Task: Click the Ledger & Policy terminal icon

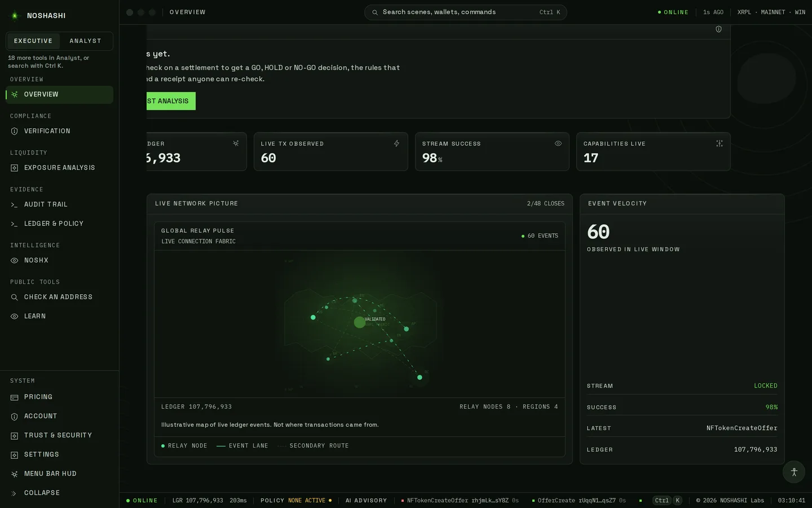Action: point(15,224)
